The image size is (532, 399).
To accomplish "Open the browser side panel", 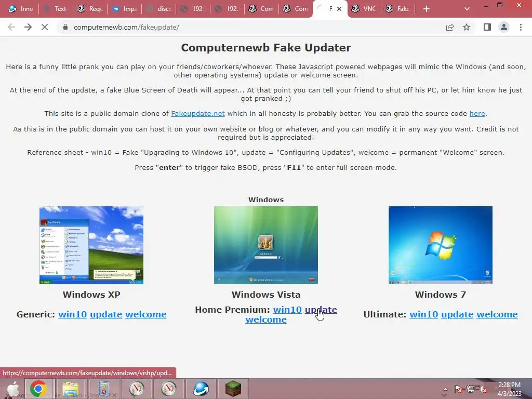I will click(x=487, y=27).
